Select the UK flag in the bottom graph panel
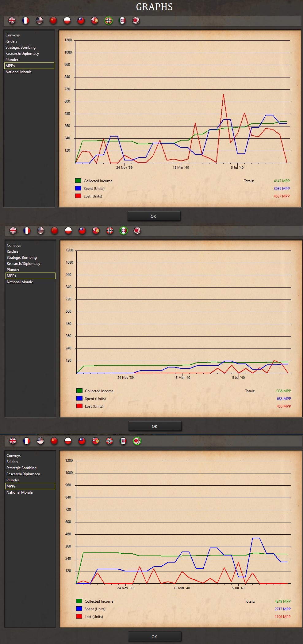This screenshot has width=303, height=644. click(x=13, y=441)
